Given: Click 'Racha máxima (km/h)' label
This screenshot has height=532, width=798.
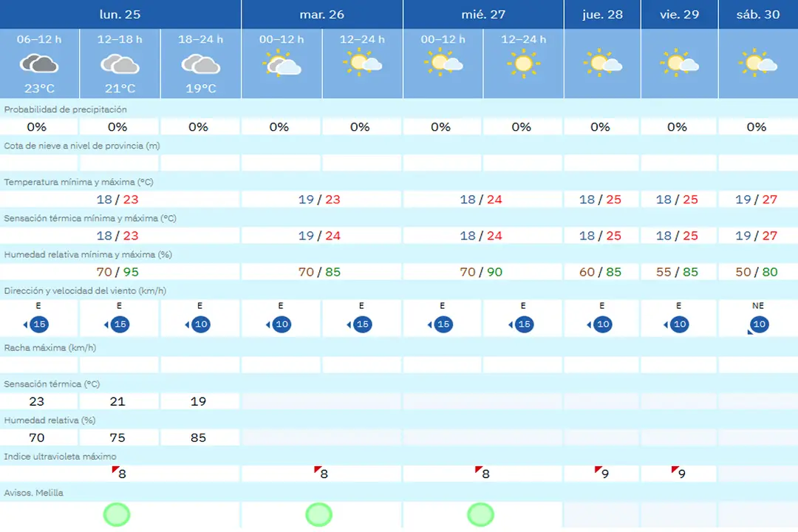Looking at the screenshot, I should coord(50,348).
